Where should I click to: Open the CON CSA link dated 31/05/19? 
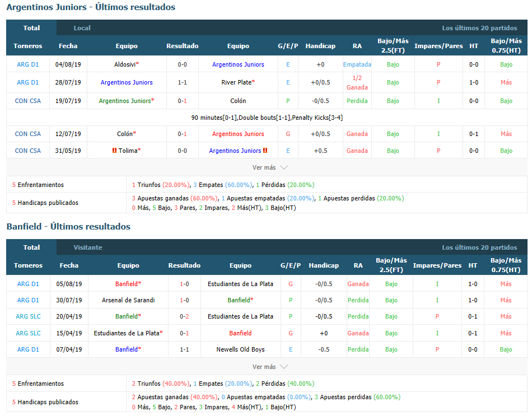pos(28,151)
